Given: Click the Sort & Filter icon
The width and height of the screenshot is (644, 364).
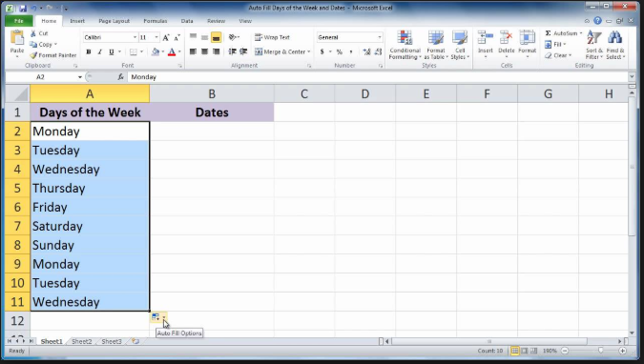Looking at the screenshot, I should (x=593, y=38).
